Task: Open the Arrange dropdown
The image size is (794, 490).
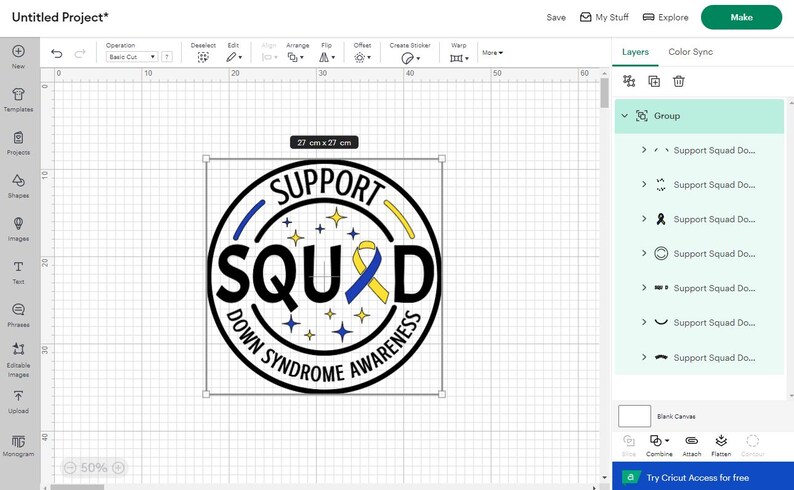Action: tap(296, 57)
